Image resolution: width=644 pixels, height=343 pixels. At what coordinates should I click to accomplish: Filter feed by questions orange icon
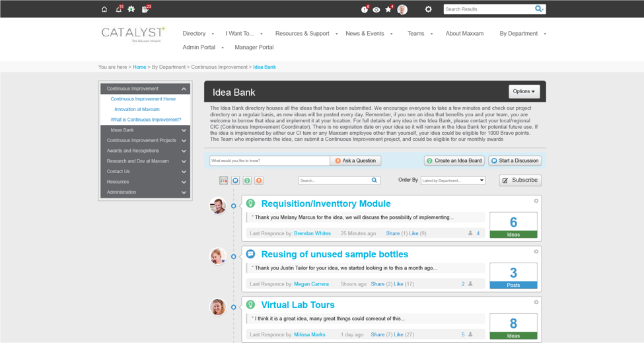259,180
